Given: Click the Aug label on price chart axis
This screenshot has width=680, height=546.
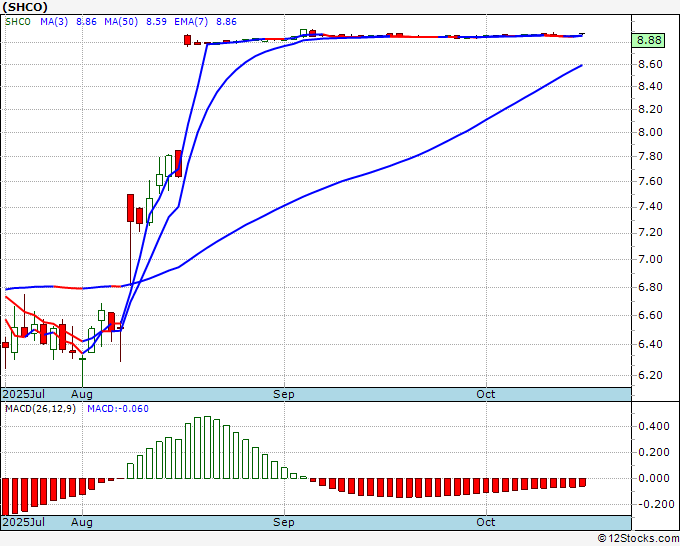Looking at the screenshot, I should [x=82, y=394].
